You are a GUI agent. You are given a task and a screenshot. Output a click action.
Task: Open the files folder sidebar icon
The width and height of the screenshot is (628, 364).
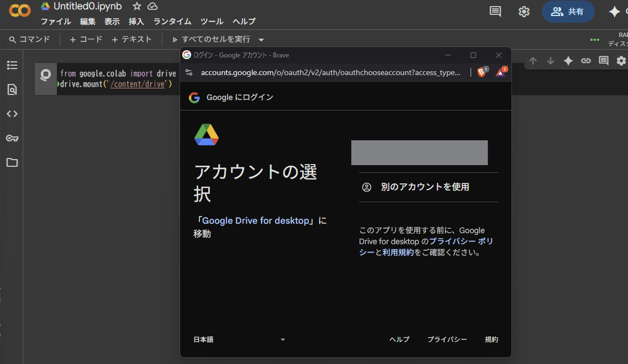point(12,162)
